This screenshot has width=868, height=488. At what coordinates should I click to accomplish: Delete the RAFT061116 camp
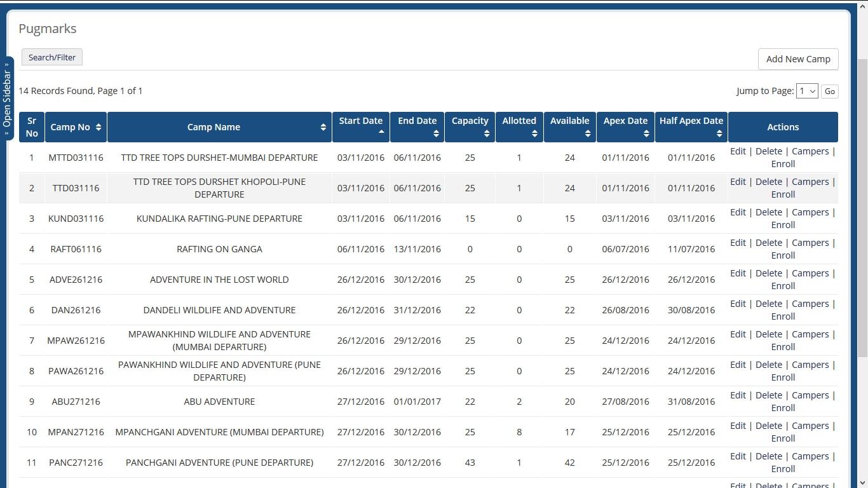click(768, 243)
